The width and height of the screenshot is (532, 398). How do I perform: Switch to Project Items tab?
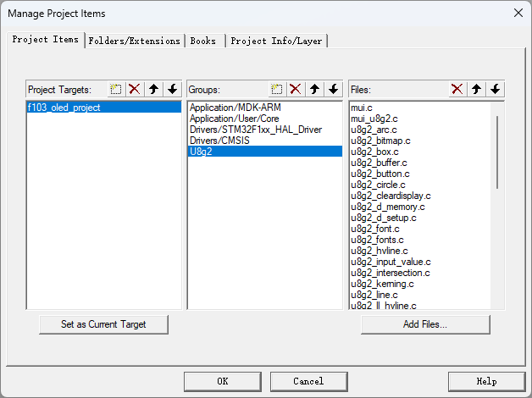(46, 40)
